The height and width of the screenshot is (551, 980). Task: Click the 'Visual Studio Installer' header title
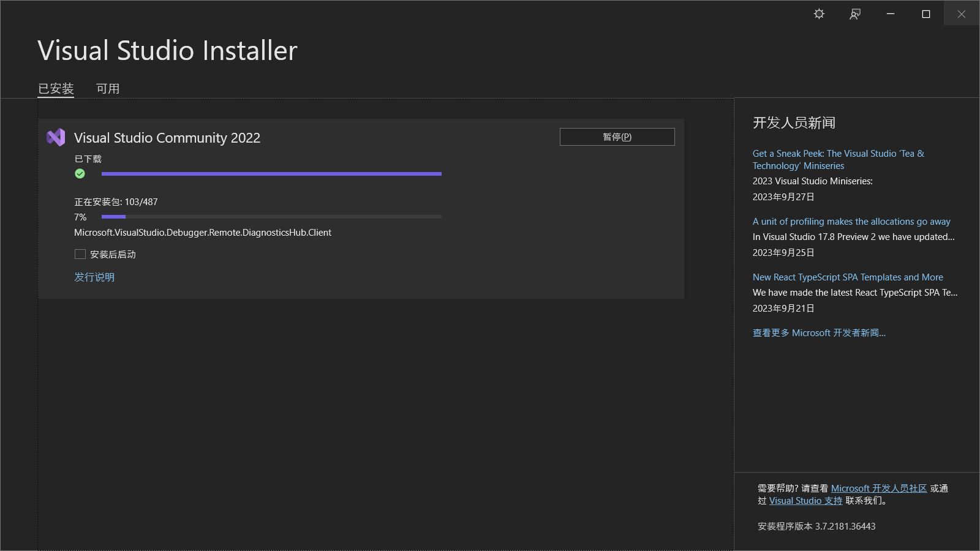(x=167, y=51)
